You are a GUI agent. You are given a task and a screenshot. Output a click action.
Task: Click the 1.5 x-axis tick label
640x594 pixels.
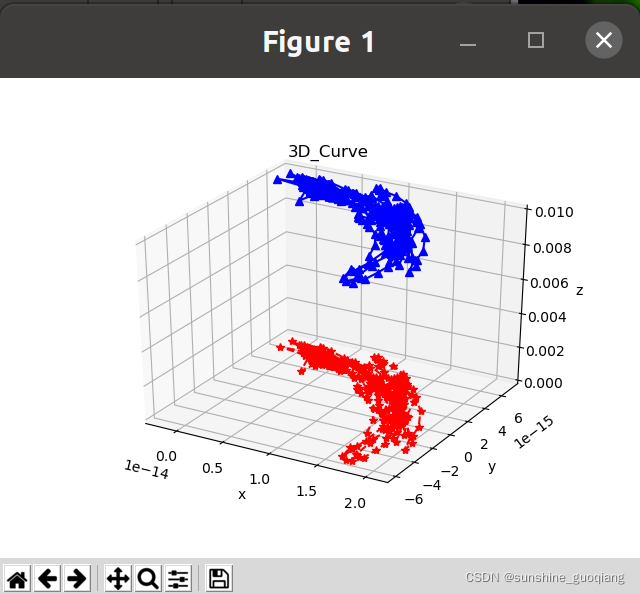pyautogui.click(x=307, y=491)
